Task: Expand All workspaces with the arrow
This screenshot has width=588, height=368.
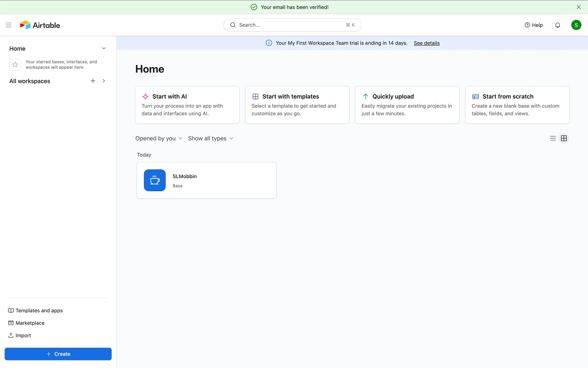Action: (104, 81)
